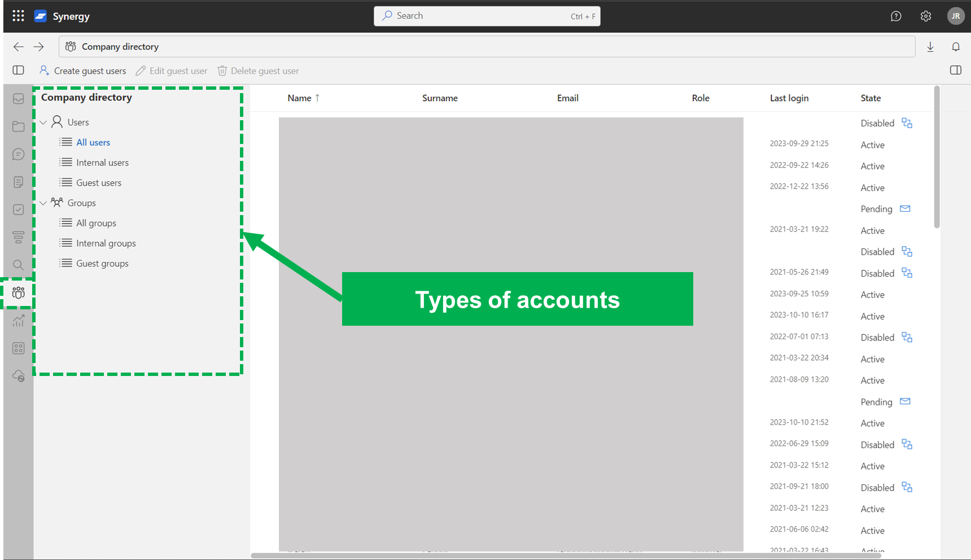Select the row with last login 2023-10-10 16:17
971x560 pixels.
(591, 316)
